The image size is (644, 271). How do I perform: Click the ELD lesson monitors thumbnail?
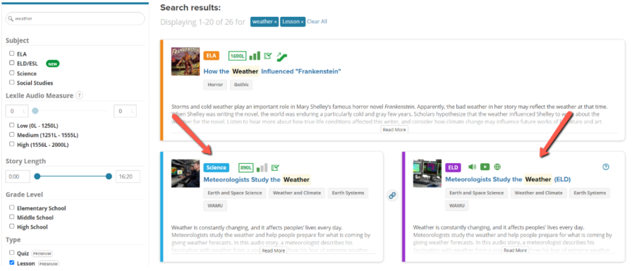(x=427, y=173)
